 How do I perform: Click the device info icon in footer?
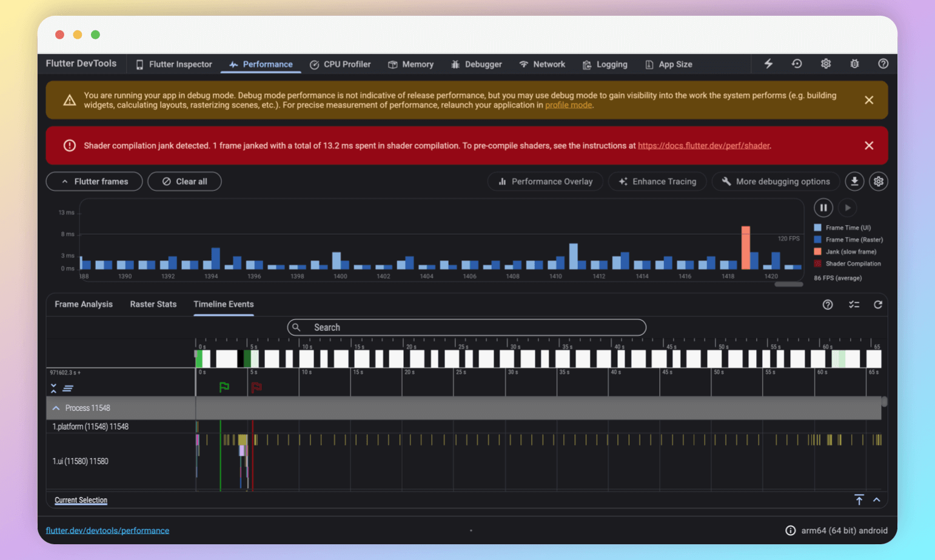[x=791, y=530]
